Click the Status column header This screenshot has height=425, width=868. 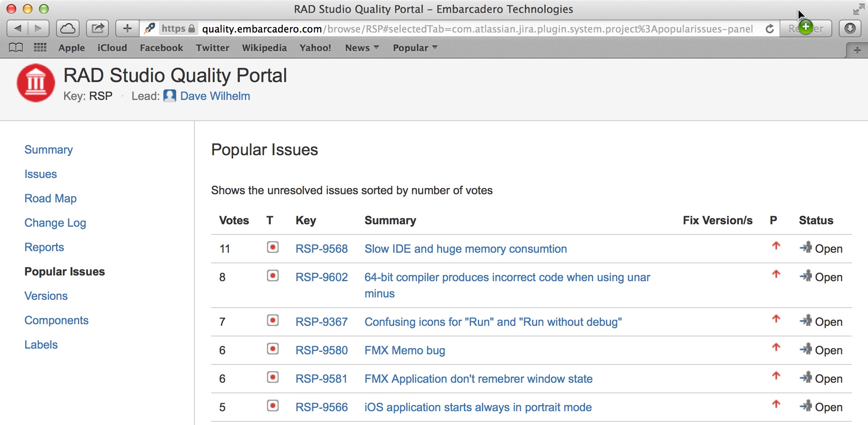pyautogui.click(x=816, y=220)
